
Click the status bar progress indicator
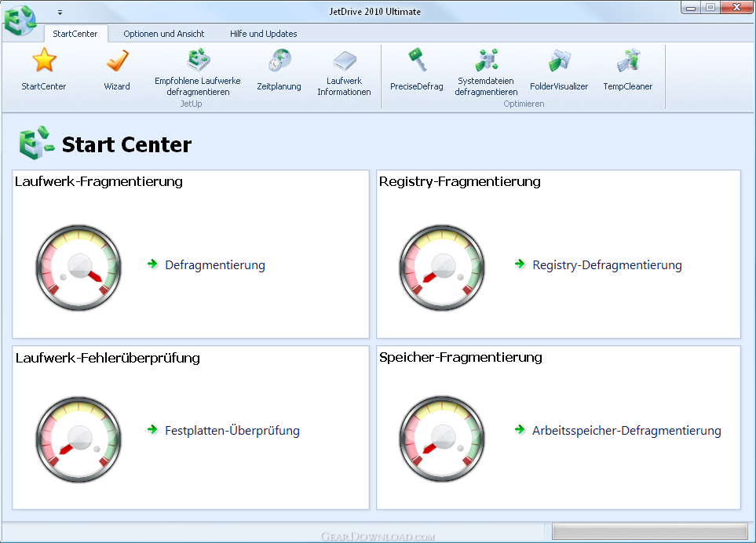(x=650, y=531)
